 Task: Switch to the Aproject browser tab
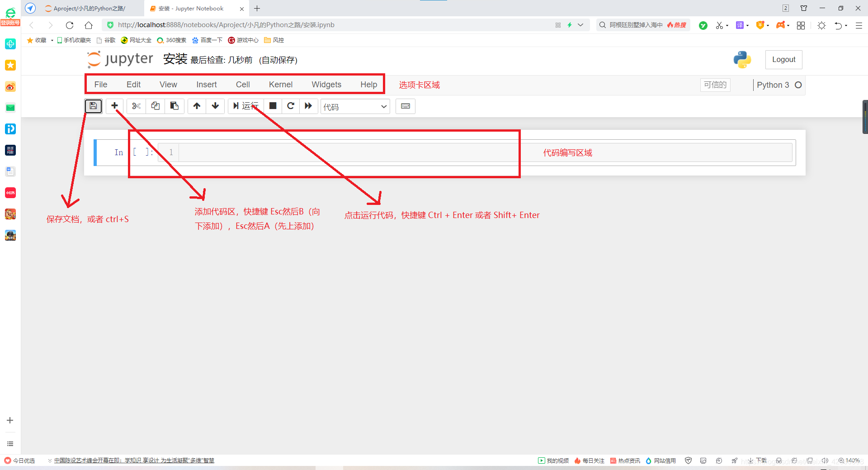click(89, 9)
